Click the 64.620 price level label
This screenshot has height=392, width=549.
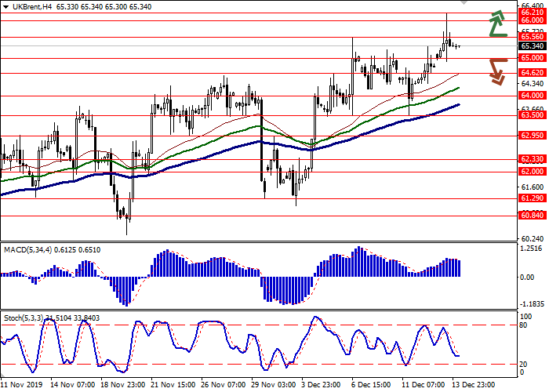(533, 72)
